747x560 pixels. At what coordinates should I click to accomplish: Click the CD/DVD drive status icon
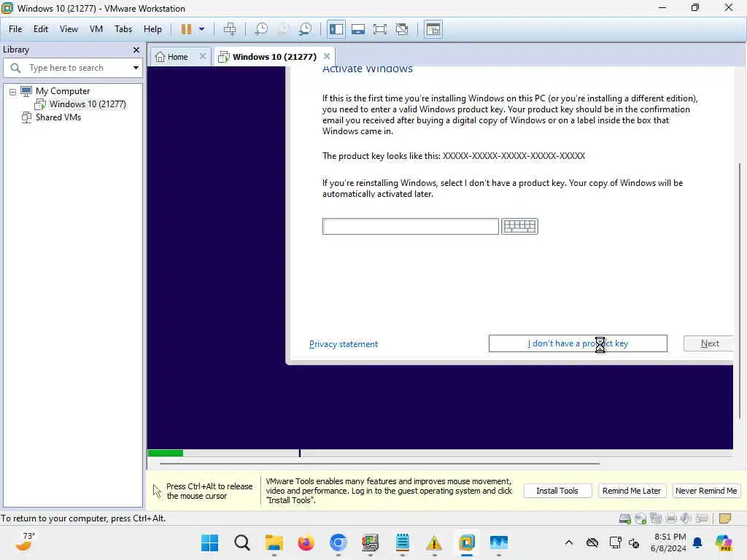point(640,518)
